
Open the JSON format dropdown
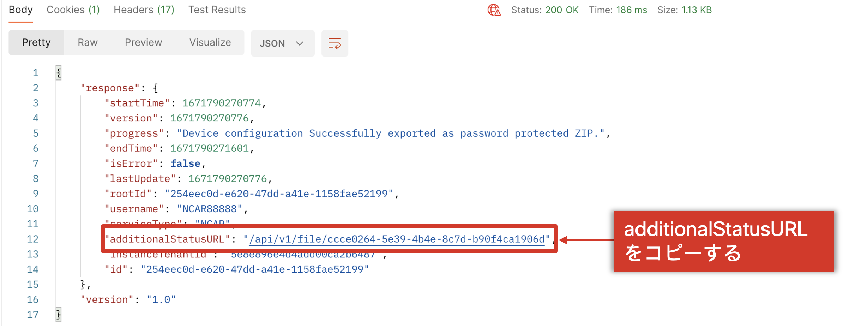pos(282,43)
